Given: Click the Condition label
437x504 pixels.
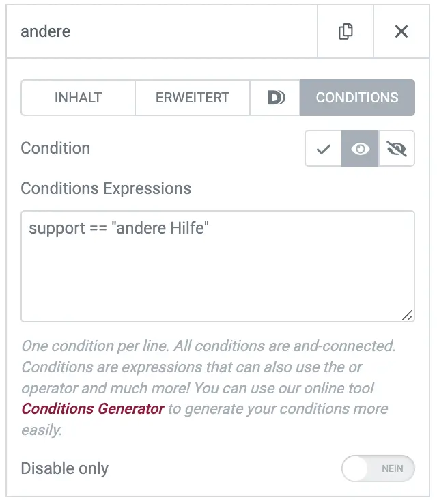Looking at the screenshot, I should click(55, 148).
